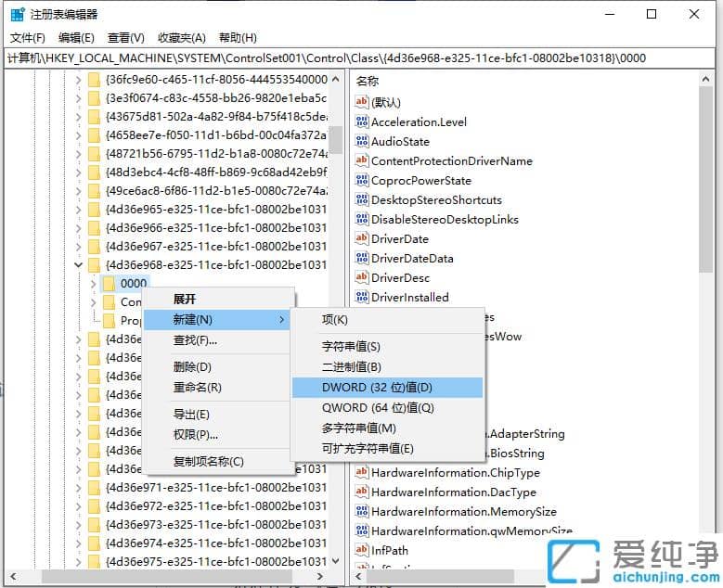Click the string value icon beside Acceleration.Level
This screenshot has width=723, height=588.
[362, 121]
